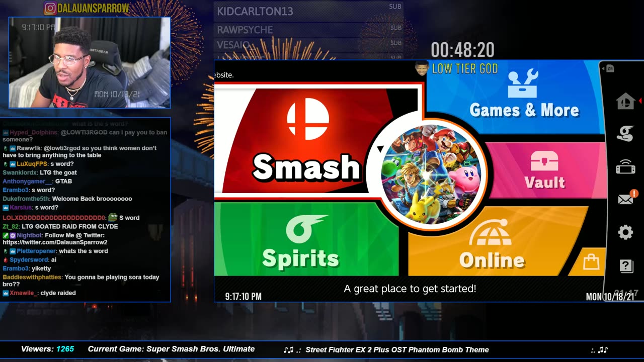The image size is (644, 362).
Task: Click the Current Game: Super Smash Bros. Ultimate label
Action: point(171,349)
